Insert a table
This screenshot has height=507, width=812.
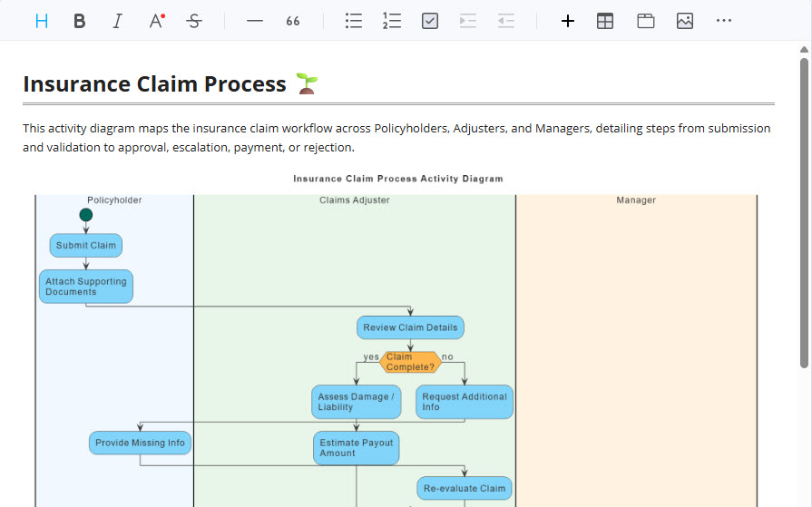(605, 21)
